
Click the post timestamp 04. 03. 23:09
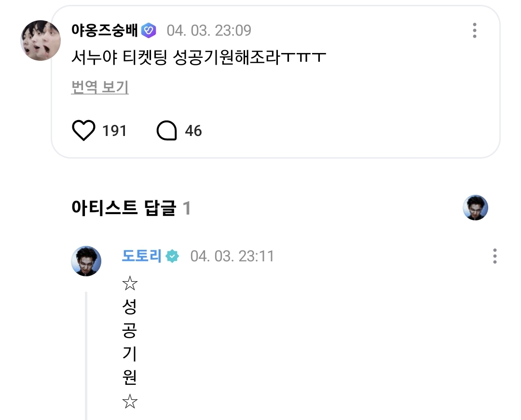pyautogui.click(x=209, y=30)
